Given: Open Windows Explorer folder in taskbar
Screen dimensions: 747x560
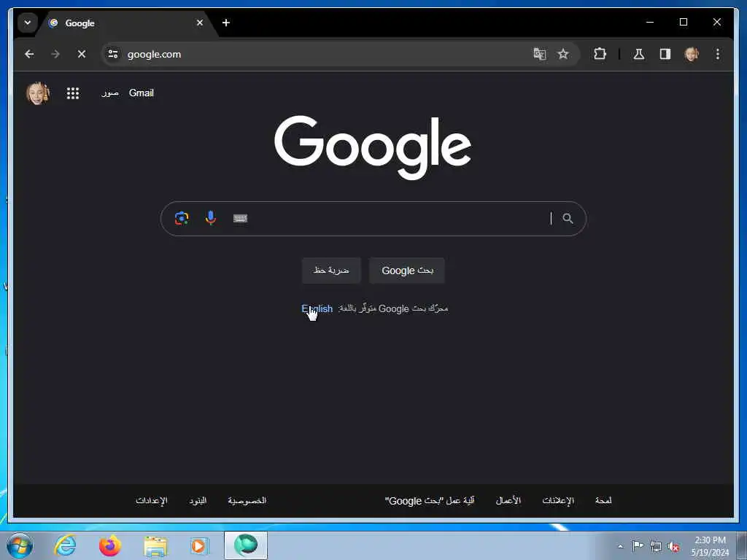Looking at the screenshot, I should 155,546.
